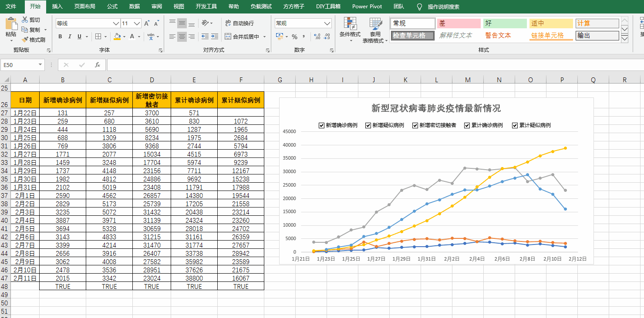Toggle Wrap Text (自动换行)
Viewport: 644px width, 318px height.
[239, 23]
